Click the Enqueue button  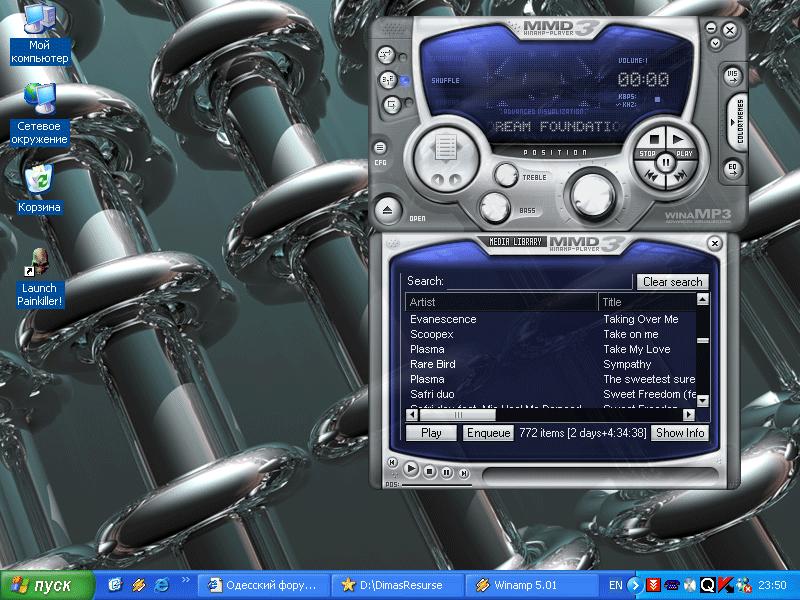coord(489,433)
